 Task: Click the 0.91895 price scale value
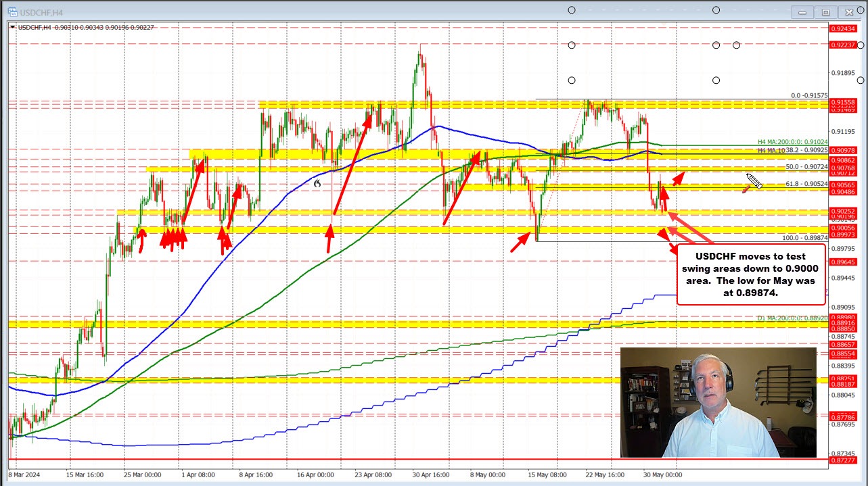click(843, 73)
